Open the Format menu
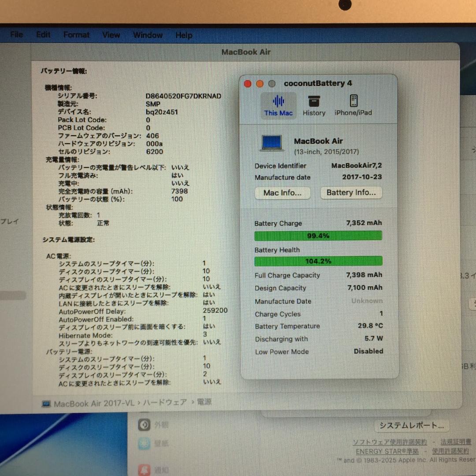 [x=76, y=35]
